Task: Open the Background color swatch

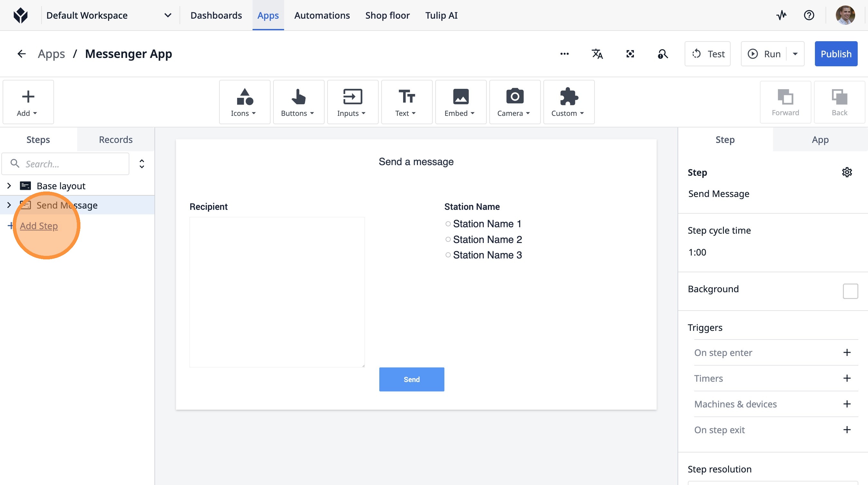Action: [x=850, y=291]
